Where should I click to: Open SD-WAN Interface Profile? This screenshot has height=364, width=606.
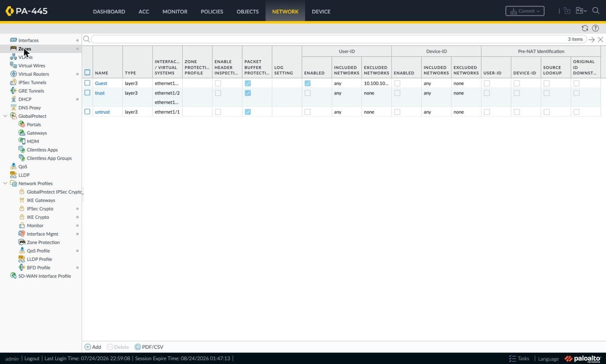(x=44, y=276)
